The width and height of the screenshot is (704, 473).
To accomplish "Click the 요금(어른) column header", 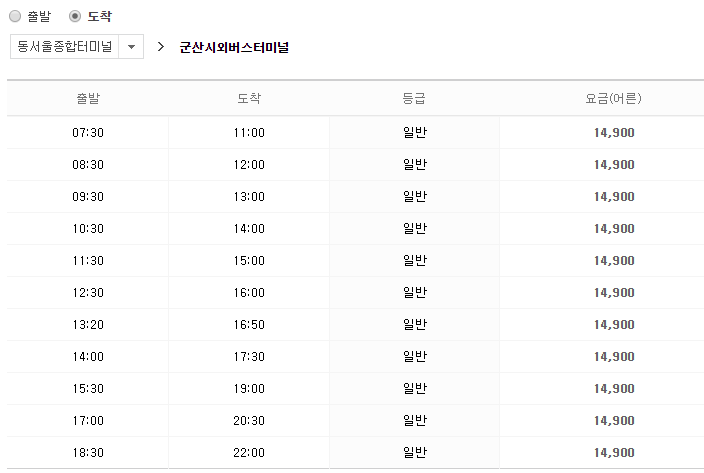I will pos(613,99).
